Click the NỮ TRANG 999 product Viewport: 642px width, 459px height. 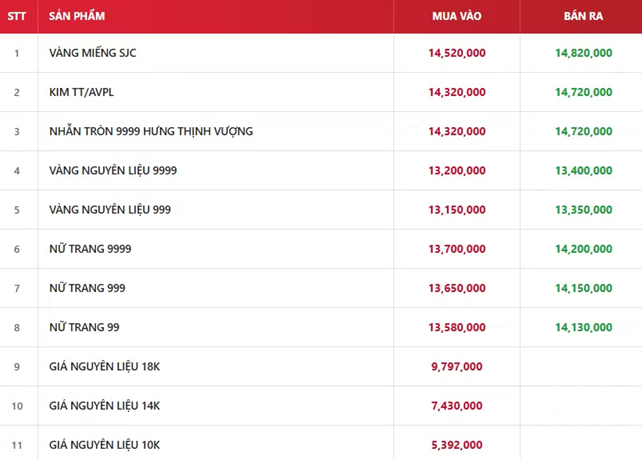(x=87, y=288)
